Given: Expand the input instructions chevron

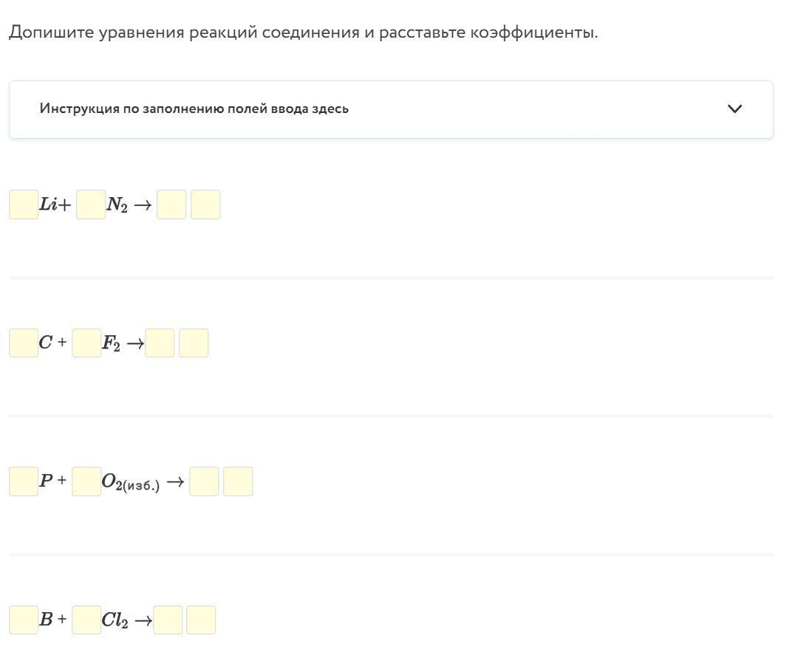Looking at the screenshot, I should coord(734,109).
